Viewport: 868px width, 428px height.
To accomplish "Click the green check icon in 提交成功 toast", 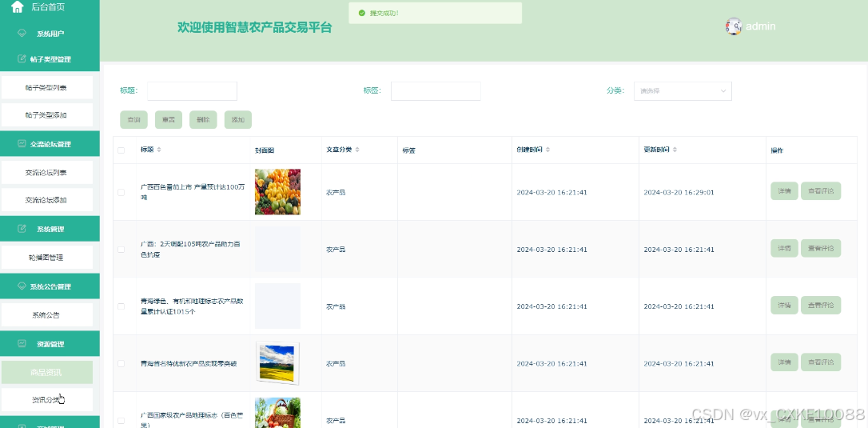I will 361,13.
